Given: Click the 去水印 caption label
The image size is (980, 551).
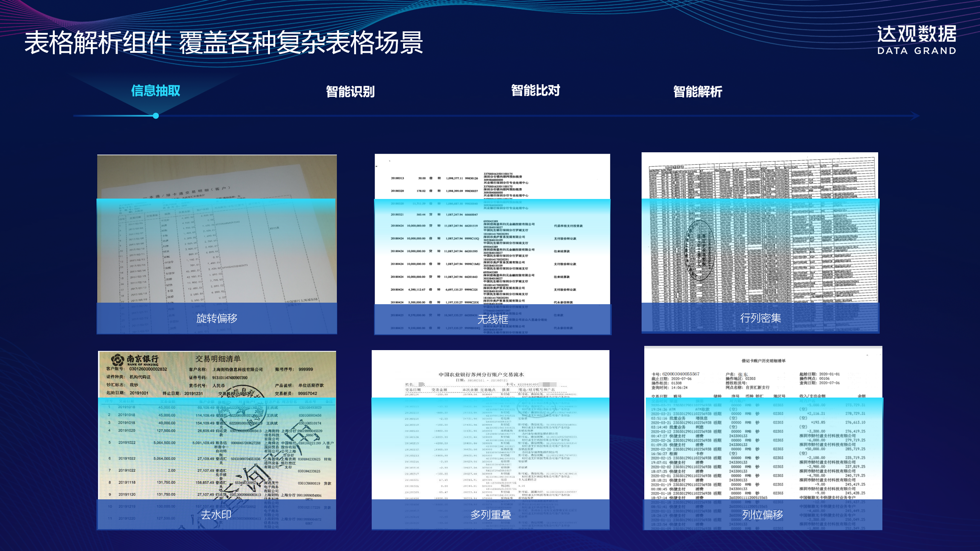Looking at the screenshot, I should click(x=216, y=515).
